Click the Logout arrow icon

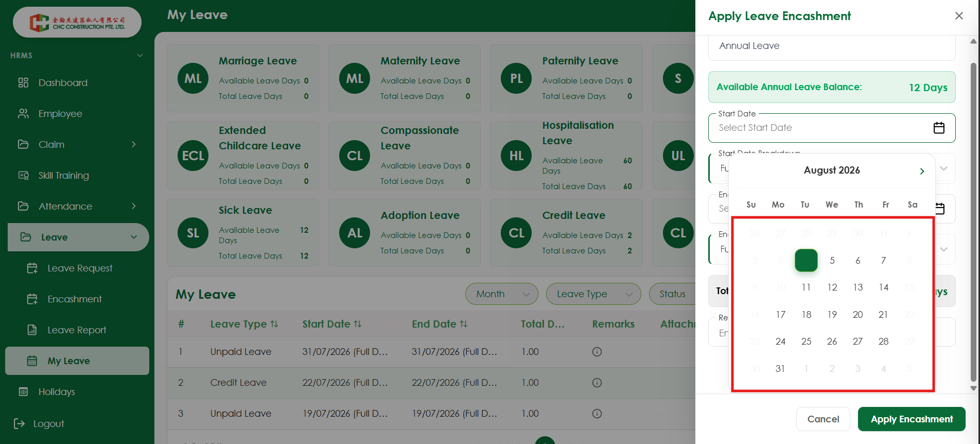point(19,423)
